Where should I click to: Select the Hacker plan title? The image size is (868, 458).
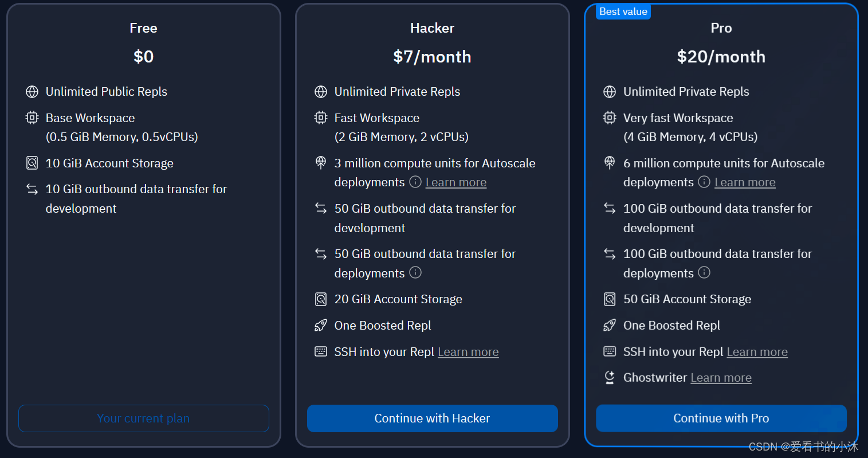(432, 28)
